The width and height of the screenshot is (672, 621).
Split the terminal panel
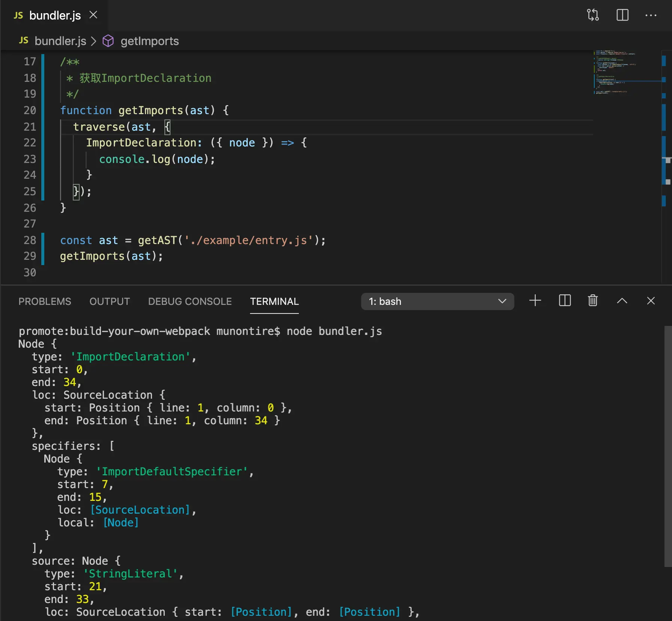pos(565,301)
